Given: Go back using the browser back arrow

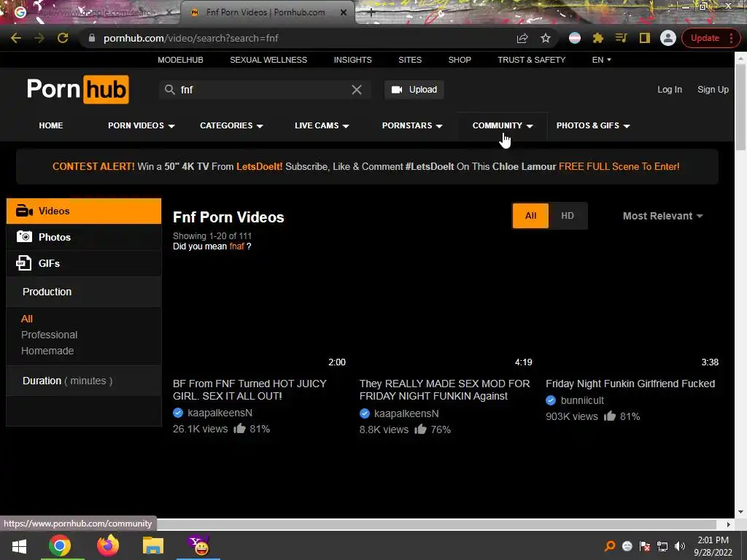Looking at the screenshot, I should 16,38.
